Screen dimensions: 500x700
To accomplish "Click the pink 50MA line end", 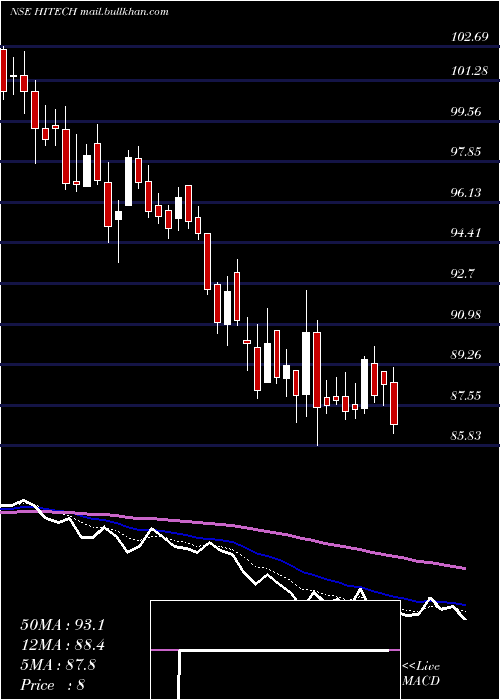I will [464, 568].
